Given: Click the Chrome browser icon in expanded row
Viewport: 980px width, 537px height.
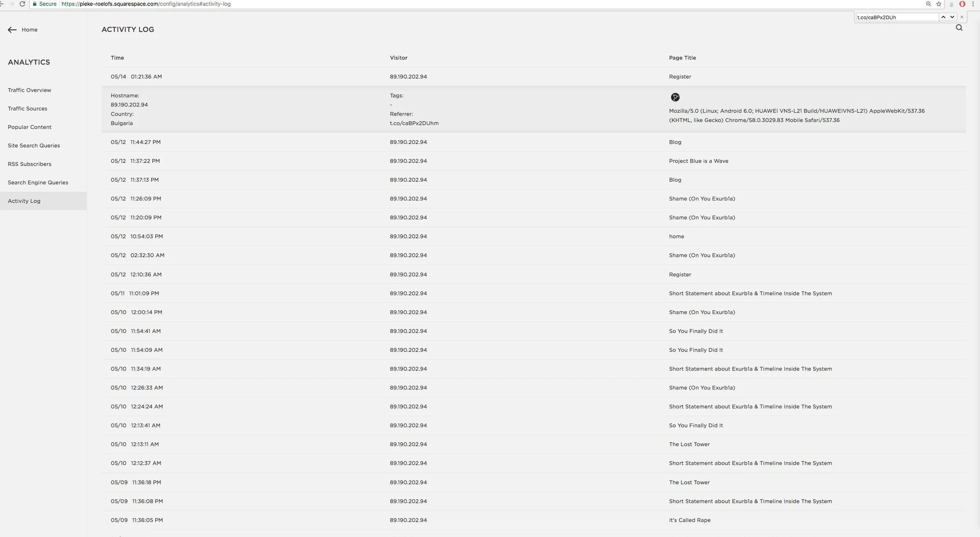Looking at the screenshot, I should pyautogui.click(x=675, y=97).
